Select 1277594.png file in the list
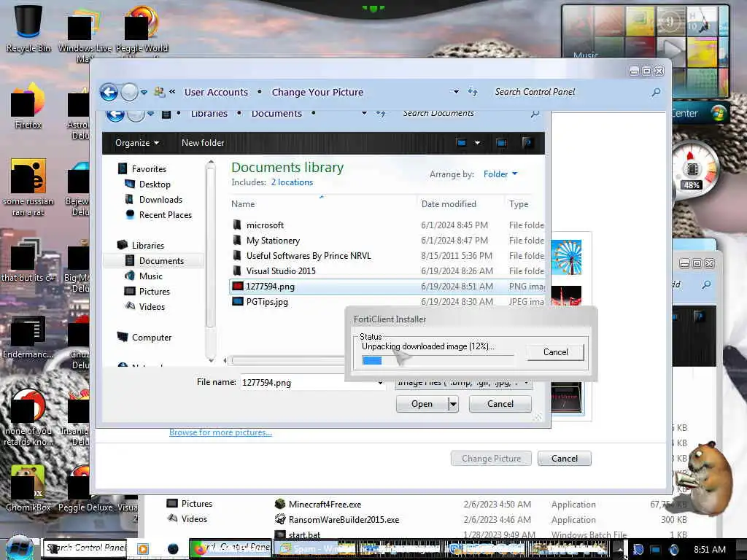 coord(387,286)
